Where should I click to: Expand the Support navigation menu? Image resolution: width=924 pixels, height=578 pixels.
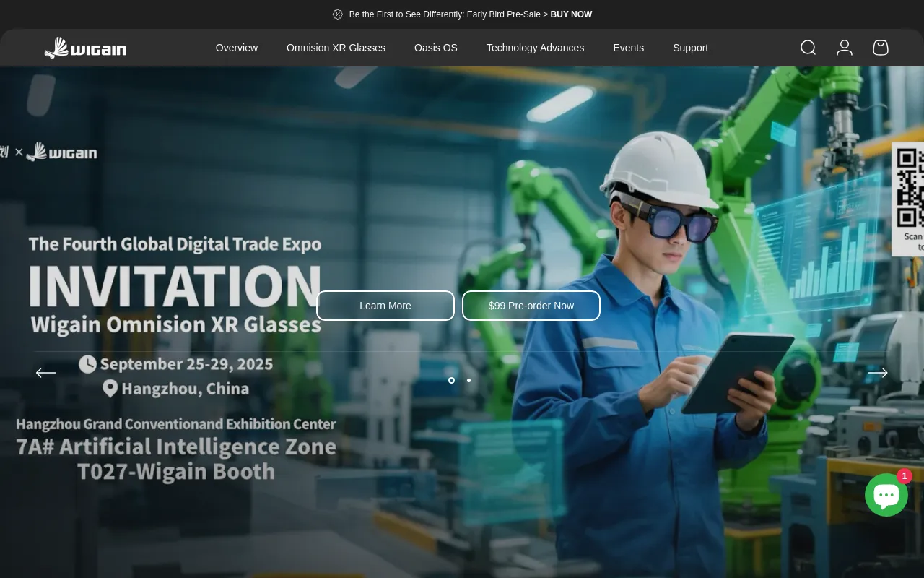point(690,48)
